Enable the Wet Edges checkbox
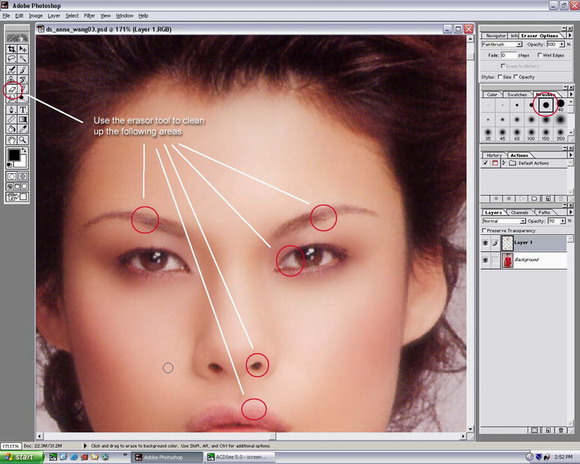Screen dimensions: 580x464 (x=540, y=55)
